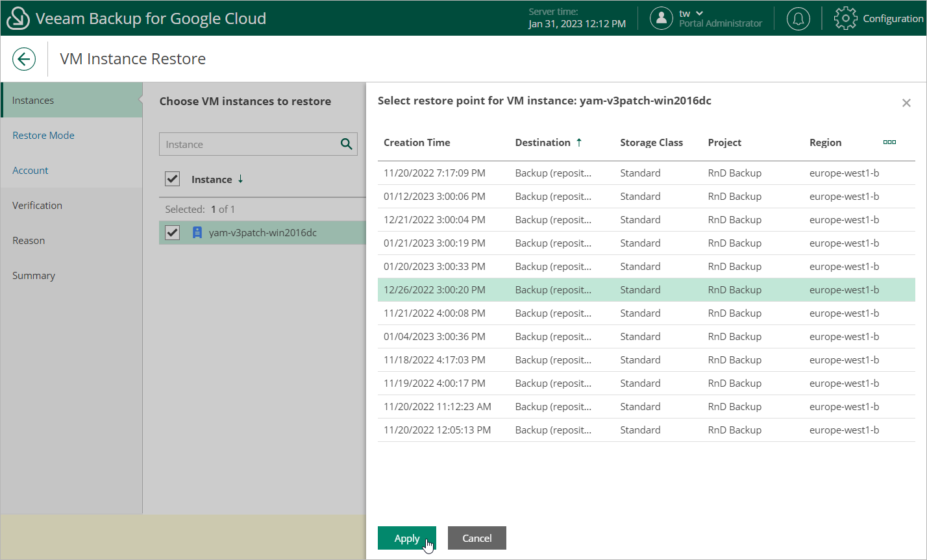Open Configuration gear icon

coord(845,18)
